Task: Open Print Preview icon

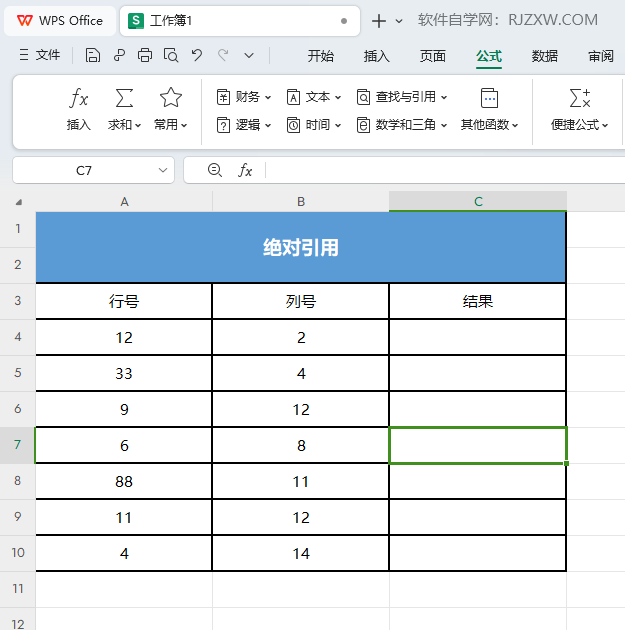Action: coord(171,55)
